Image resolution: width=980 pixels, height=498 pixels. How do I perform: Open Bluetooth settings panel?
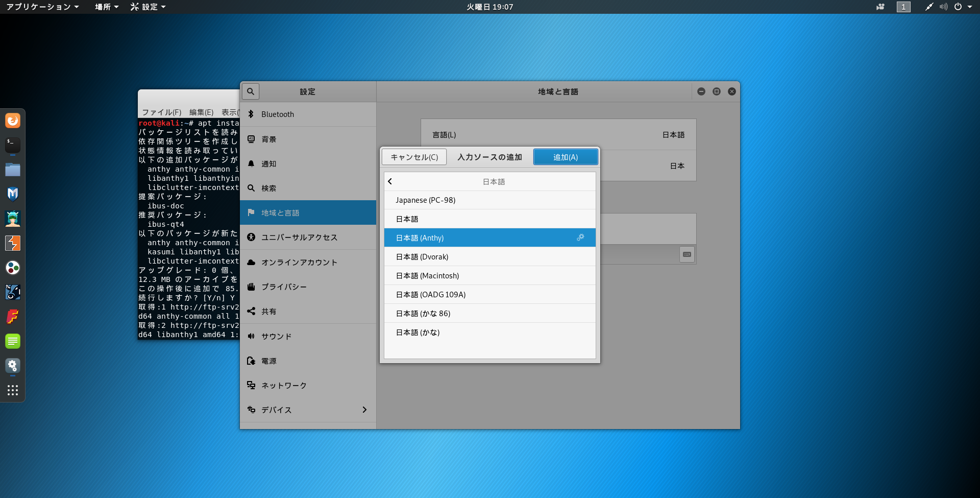pyautogui.click(x=308, y=114)
